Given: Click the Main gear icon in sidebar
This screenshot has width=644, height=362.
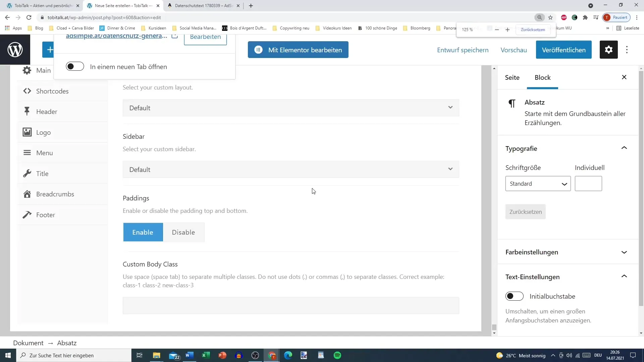Looking at the screenshot, I should click(x=27, y=70).
